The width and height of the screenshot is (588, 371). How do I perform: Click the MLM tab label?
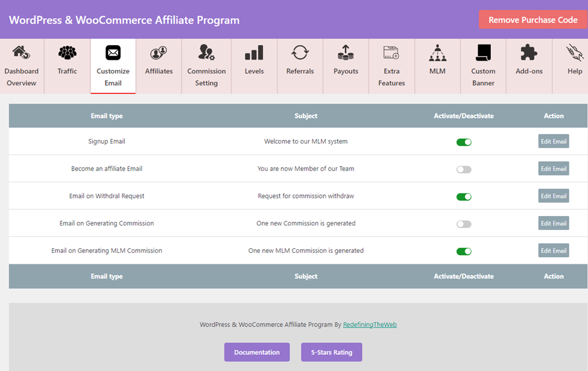437,71
